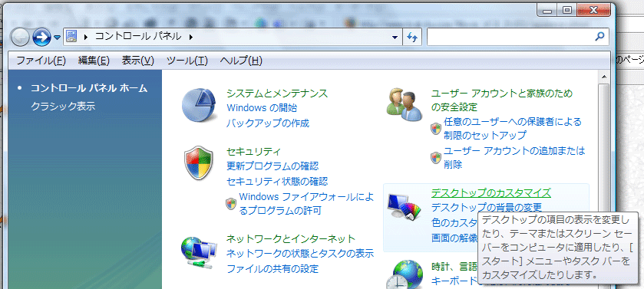
Task: Click Windows ファイアウォールによるプログラムの許可 link
Action: tap(306, 204)
